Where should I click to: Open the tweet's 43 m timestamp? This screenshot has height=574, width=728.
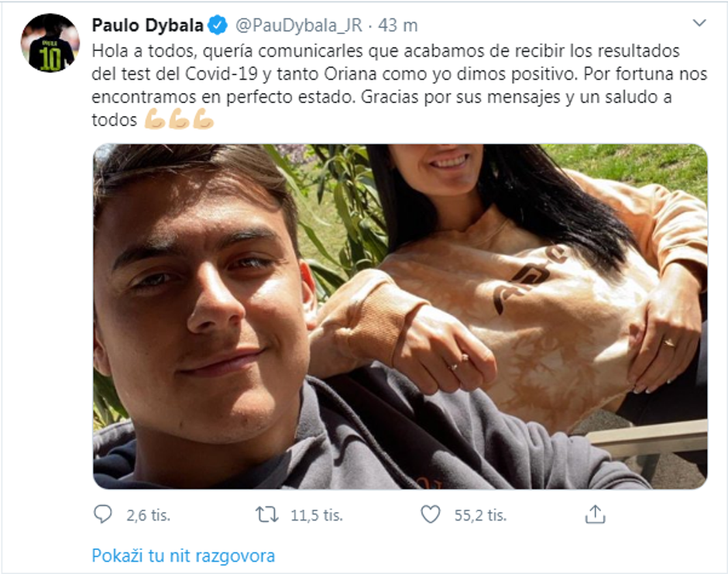[x=398, y=26]
